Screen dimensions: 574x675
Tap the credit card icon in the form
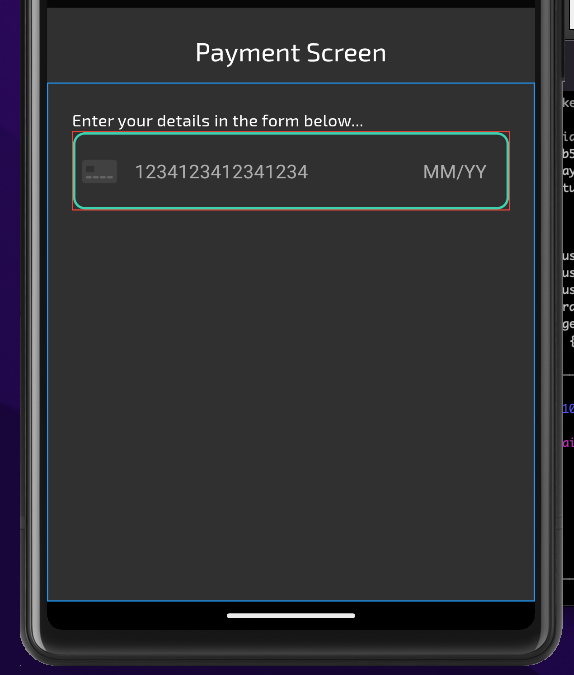click(99, 171)
